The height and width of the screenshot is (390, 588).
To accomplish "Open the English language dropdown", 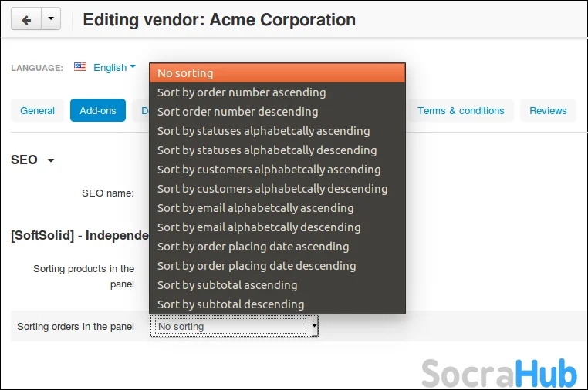I will point(114,68).
